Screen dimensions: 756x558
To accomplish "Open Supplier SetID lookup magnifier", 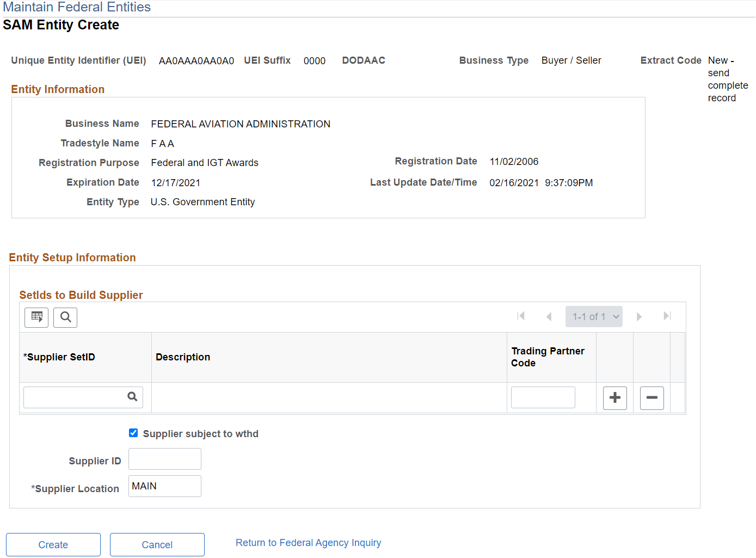I will [x=132, y=397].
